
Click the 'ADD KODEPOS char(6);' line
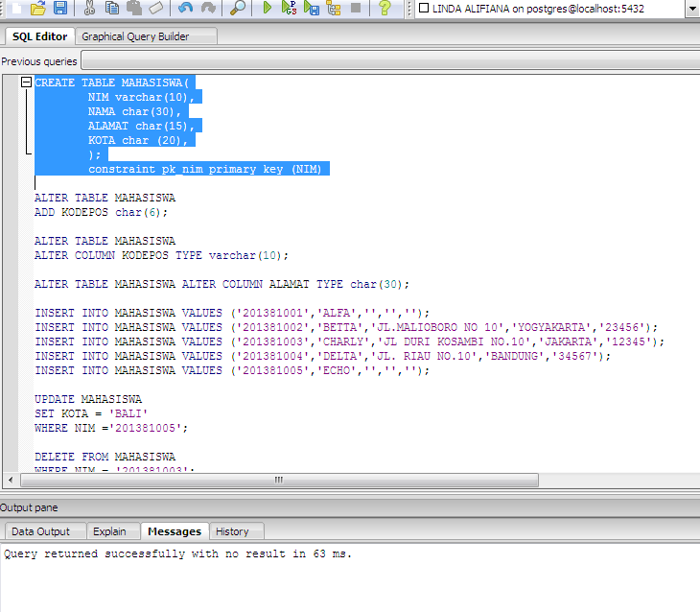(x=101, y=212)
